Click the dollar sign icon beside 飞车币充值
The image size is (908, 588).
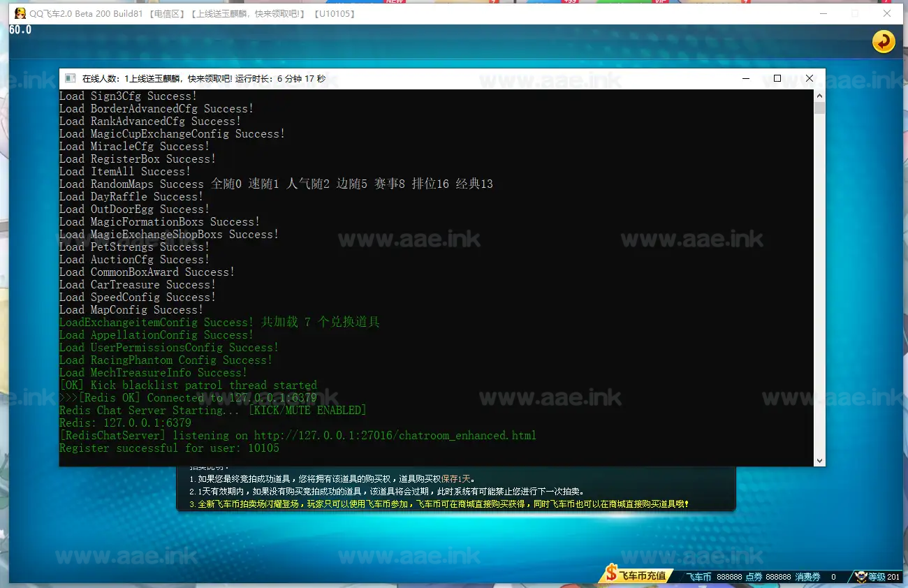tap(612, 574)
